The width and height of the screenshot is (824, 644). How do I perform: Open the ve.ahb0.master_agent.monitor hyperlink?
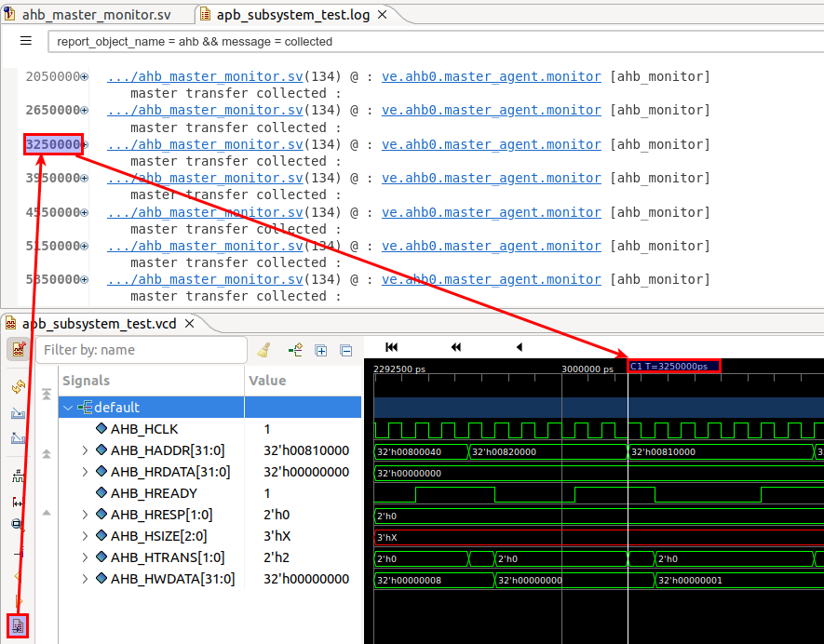coord(491,75)
